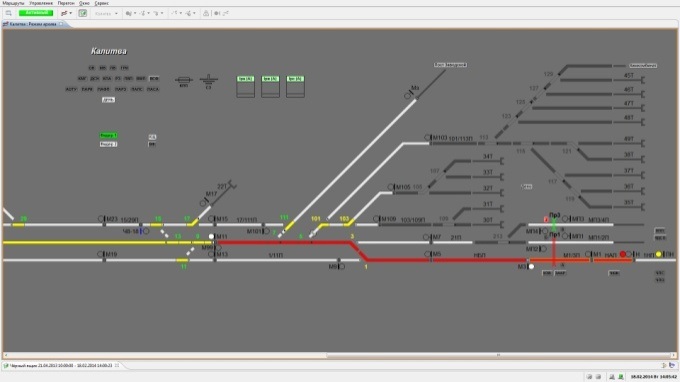Expand the first dropdown after the station combo

click(x=135, y=13)
